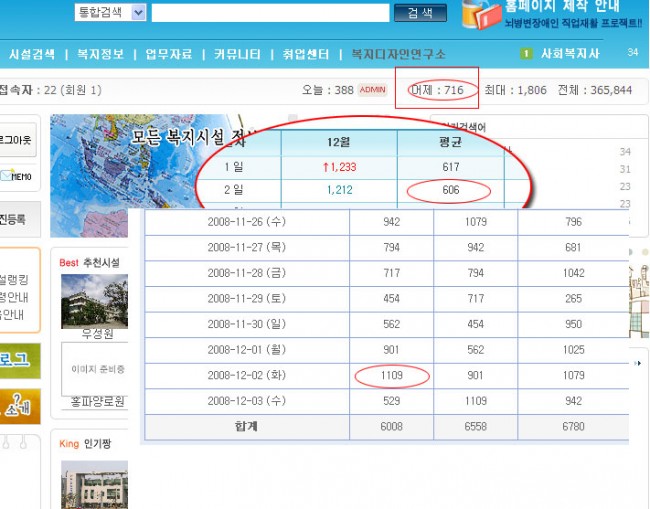Image resolution: width=650 pixels, height=509 pixels.
Task: Go to the 업무자료 menu
Action: click(168, 54)
